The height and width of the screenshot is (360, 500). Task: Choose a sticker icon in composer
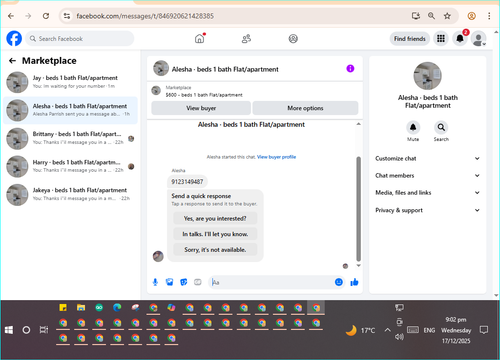pyautogui.click(x=184, y=282)
